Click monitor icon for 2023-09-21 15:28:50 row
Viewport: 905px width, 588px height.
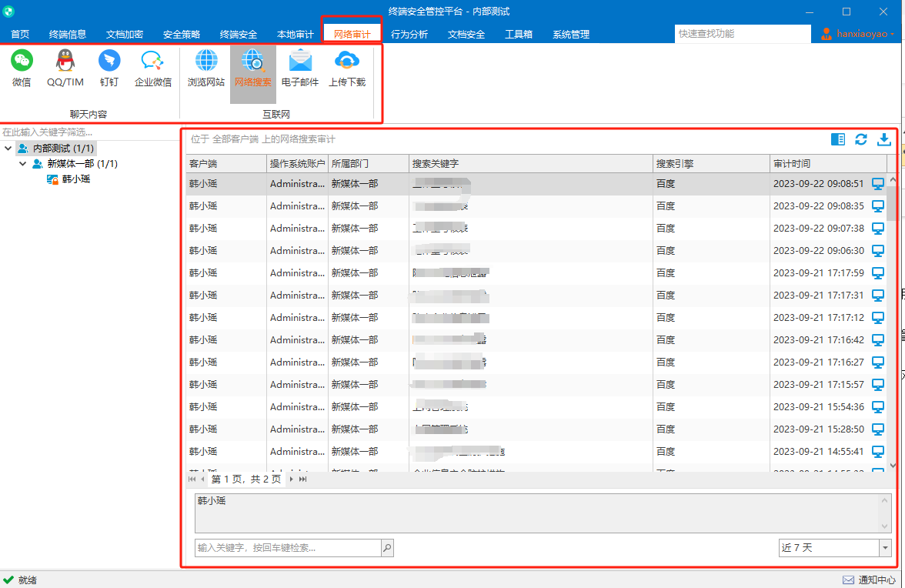pos(878,429)
